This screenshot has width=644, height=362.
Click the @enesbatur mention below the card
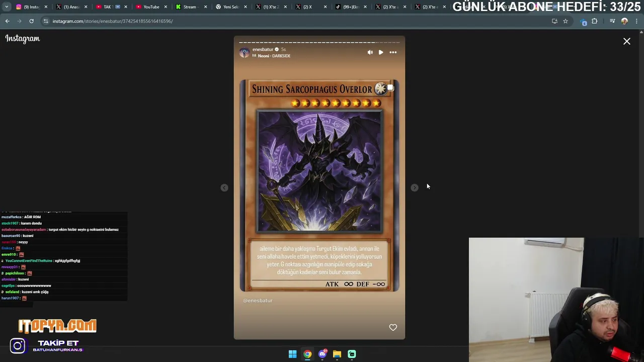tap(258, 301)
